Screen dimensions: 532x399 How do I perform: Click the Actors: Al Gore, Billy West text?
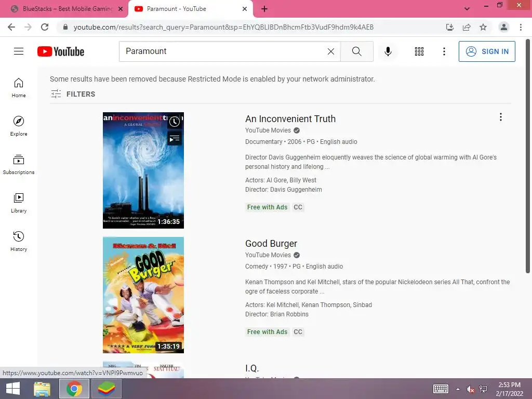click(x=281, y=180)
